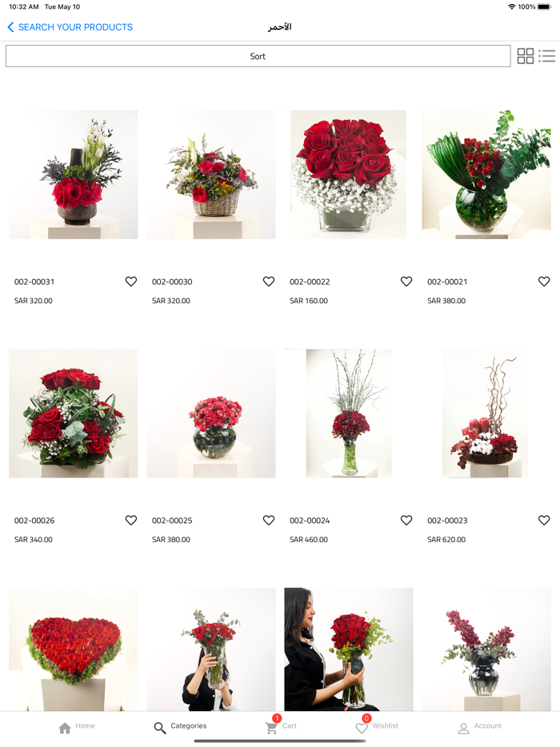Toggle wishlist heart for product 002-00030
560x747 pixels.
click(x=269, y=282)
